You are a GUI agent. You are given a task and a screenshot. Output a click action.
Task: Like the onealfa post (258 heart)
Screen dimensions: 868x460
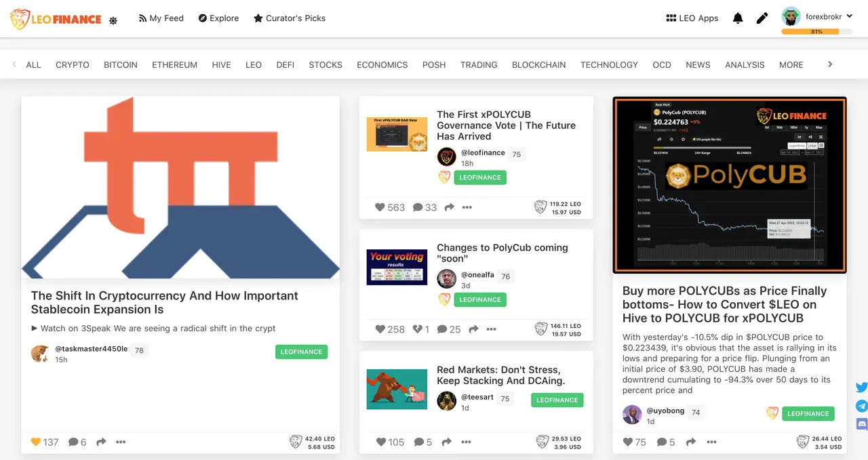pyautogui.click(x=380, y=329)
